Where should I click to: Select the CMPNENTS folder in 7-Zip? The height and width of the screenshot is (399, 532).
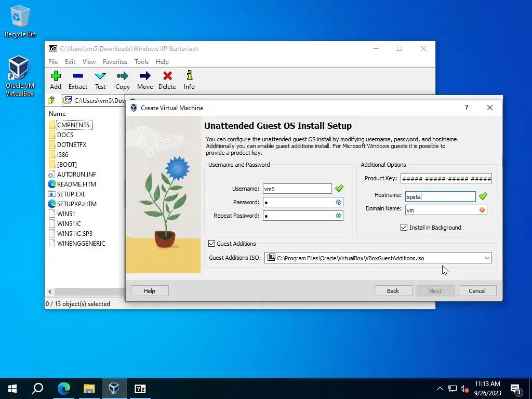click(x=73, y=125)
